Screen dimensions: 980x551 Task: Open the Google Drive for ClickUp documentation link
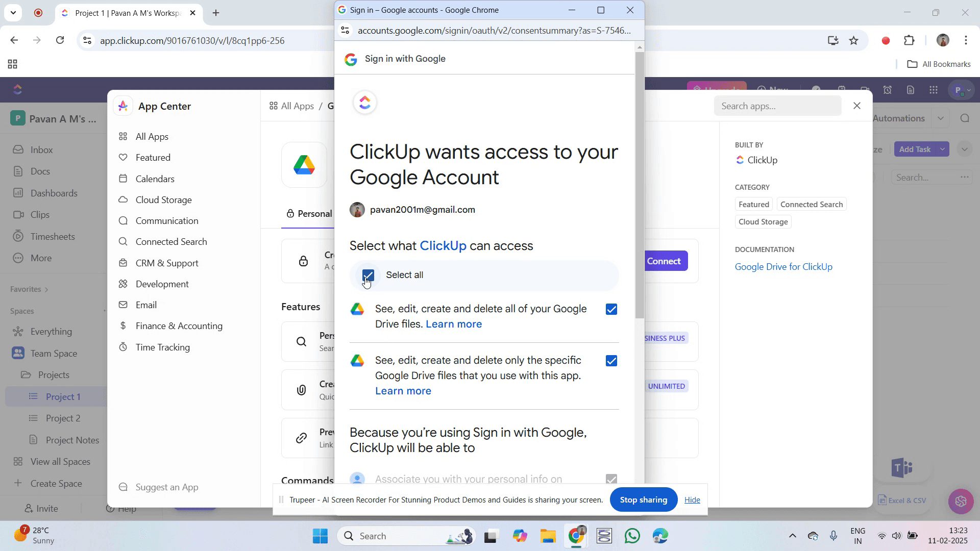pyautogui.click(x=783, y=267)
